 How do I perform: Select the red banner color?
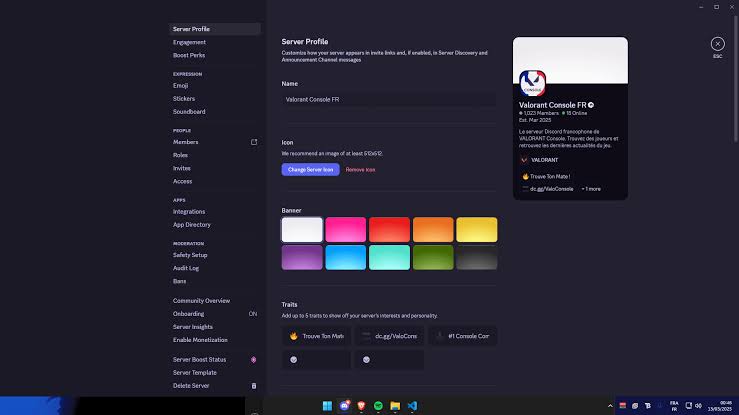389,229
